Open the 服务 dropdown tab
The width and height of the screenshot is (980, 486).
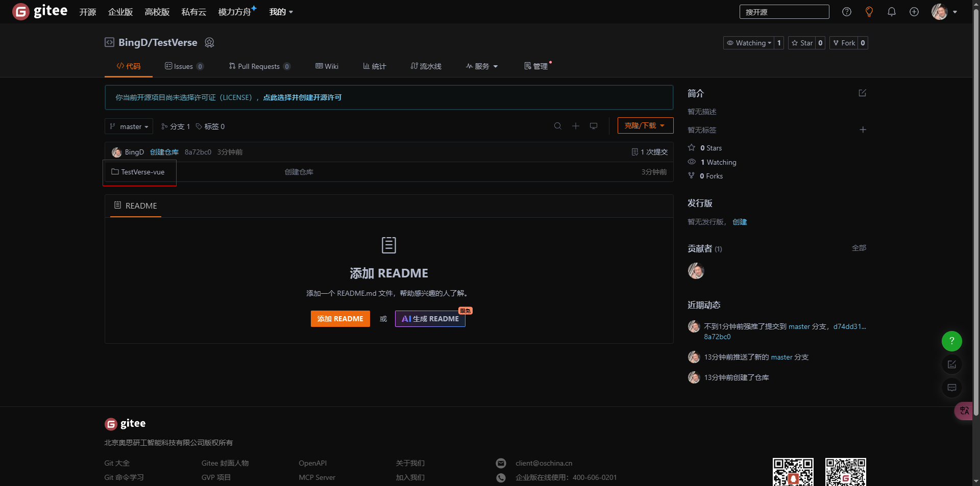click(482, 66)
